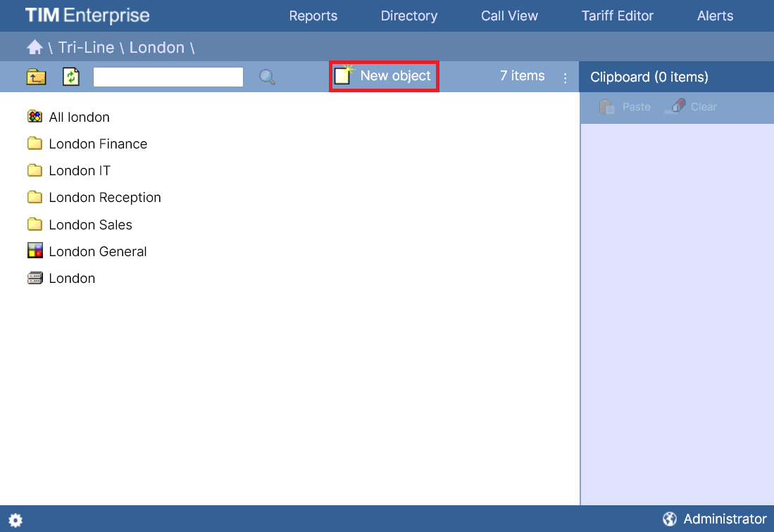774x532 pixels.
Task: Open the Tariff Editor tab
Action: (x=617, y=15)
